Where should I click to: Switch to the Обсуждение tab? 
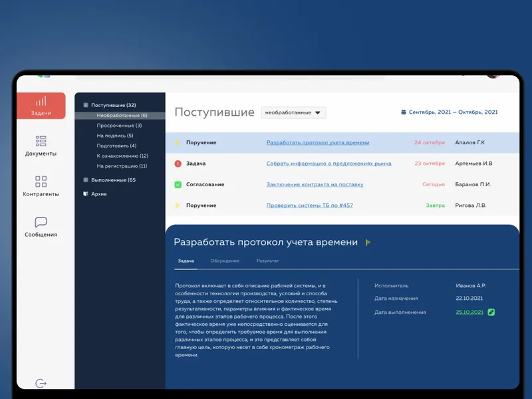click(225, 261)
